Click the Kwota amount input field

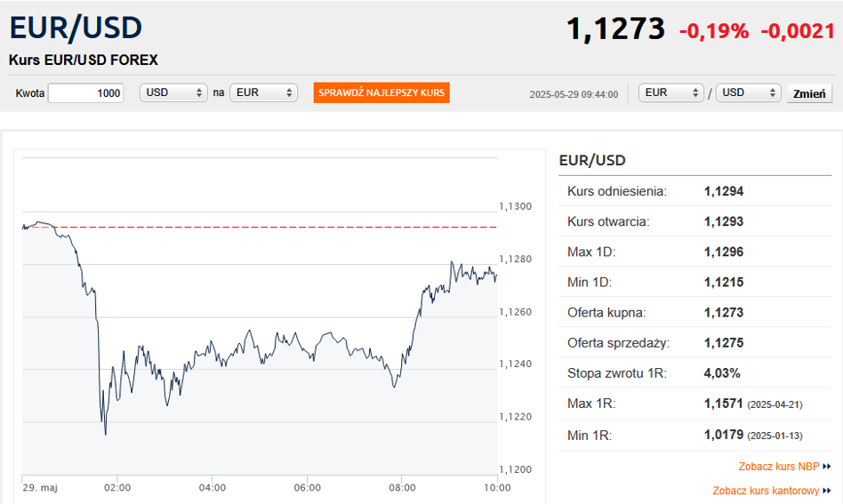point(85,93)
